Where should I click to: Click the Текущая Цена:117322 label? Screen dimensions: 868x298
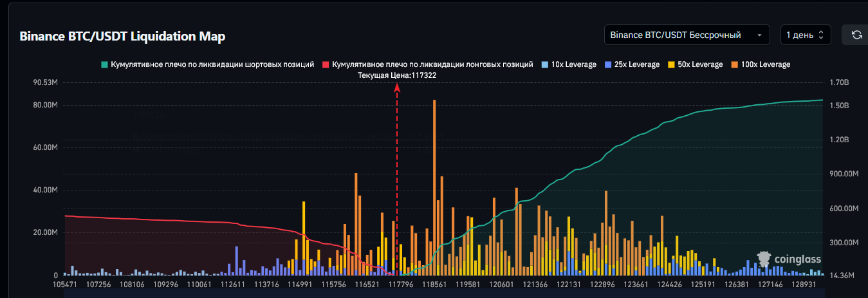(x=397, y=75)
